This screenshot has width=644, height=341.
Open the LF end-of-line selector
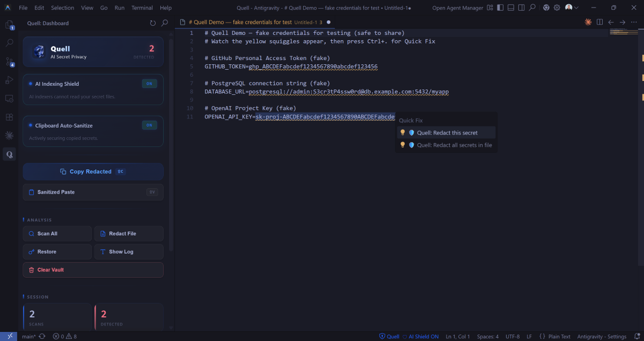529,337
